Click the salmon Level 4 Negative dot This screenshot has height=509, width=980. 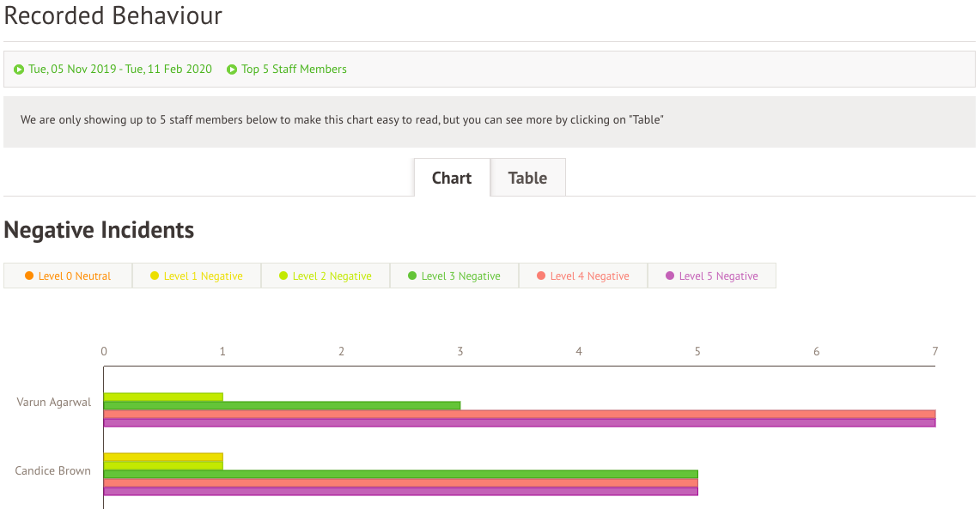click(541, 276)
